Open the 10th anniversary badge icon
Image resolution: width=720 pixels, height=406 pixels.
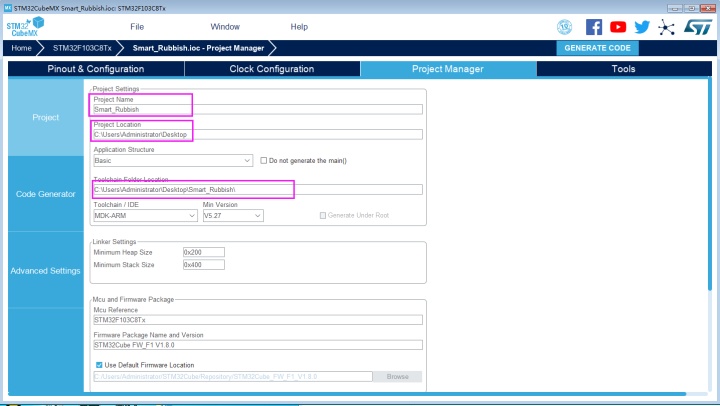(x=564, y=27)
